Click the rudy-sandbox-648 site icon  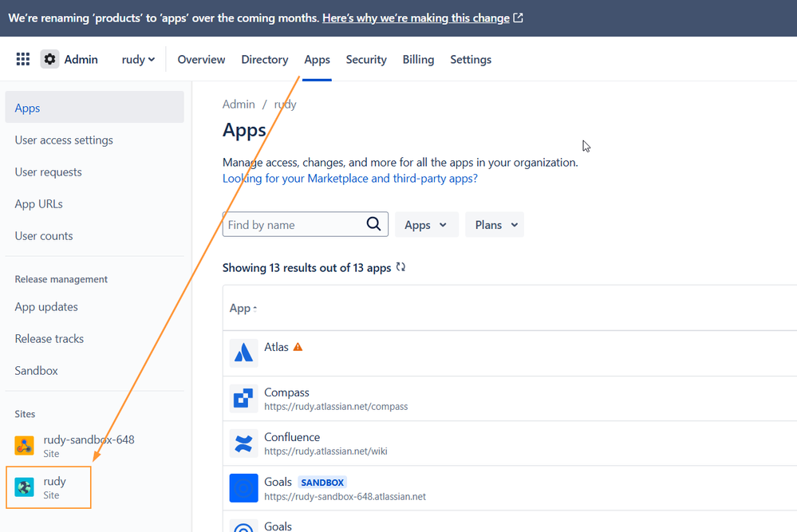pos(25,446)
